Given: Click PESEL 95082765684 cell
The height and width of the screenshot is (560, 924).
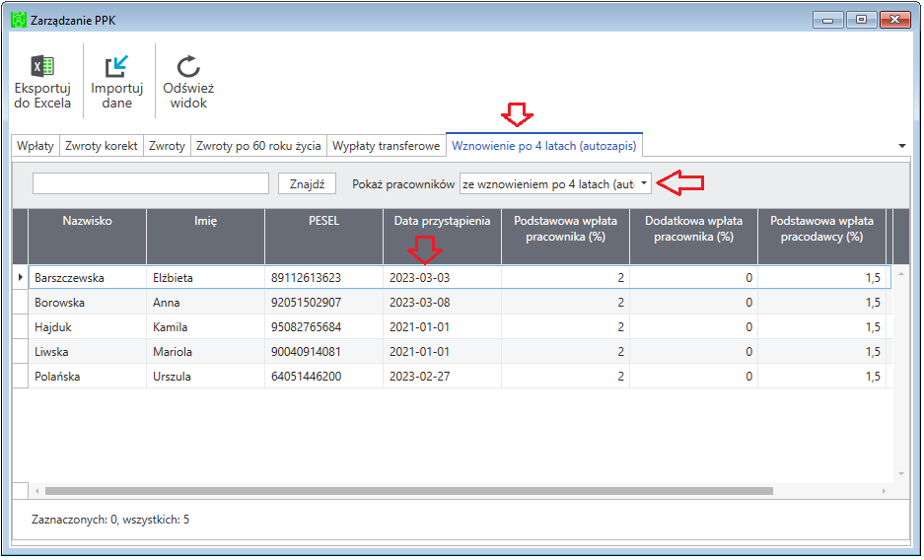Looking at the screenshot, I should [324, 326].
